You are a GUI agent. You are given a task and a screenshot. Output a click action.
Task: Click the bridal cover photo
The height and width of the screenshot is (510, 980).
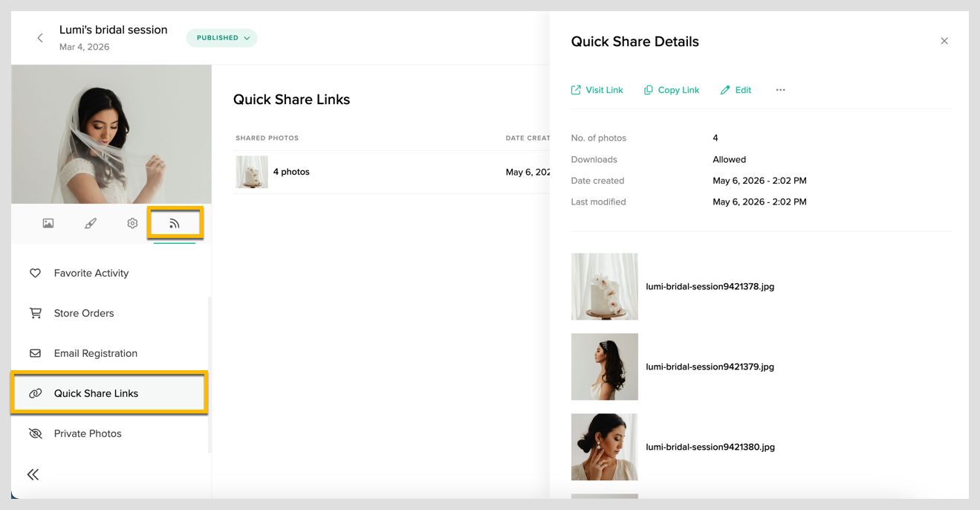[x=111, y=135]
